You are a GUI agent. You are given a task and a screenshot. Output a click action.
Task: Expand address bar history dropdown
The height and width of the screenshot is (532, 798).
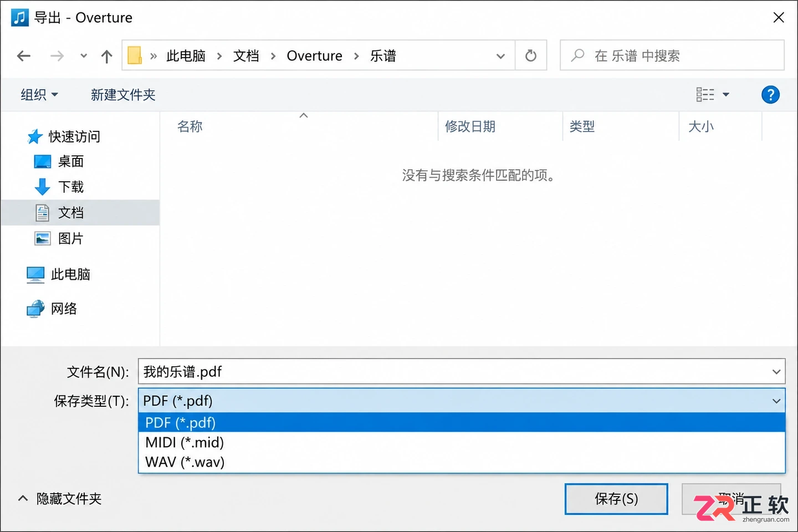click(500, 56)
